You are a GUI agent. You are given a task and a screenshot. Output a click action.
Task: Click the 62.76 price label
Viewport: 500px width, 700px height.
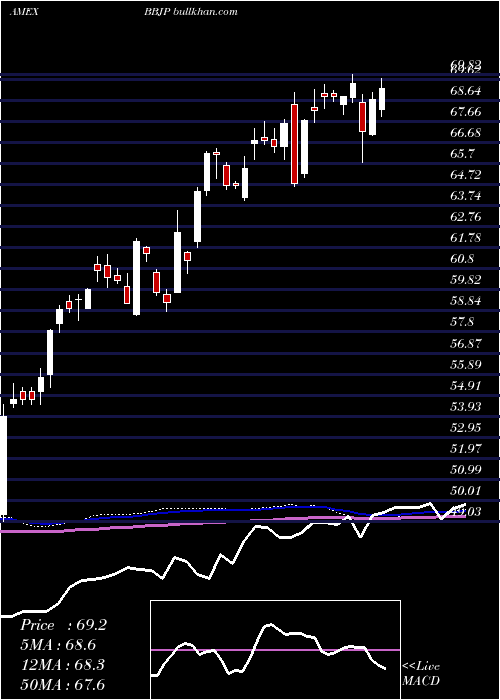coord(466,217)
